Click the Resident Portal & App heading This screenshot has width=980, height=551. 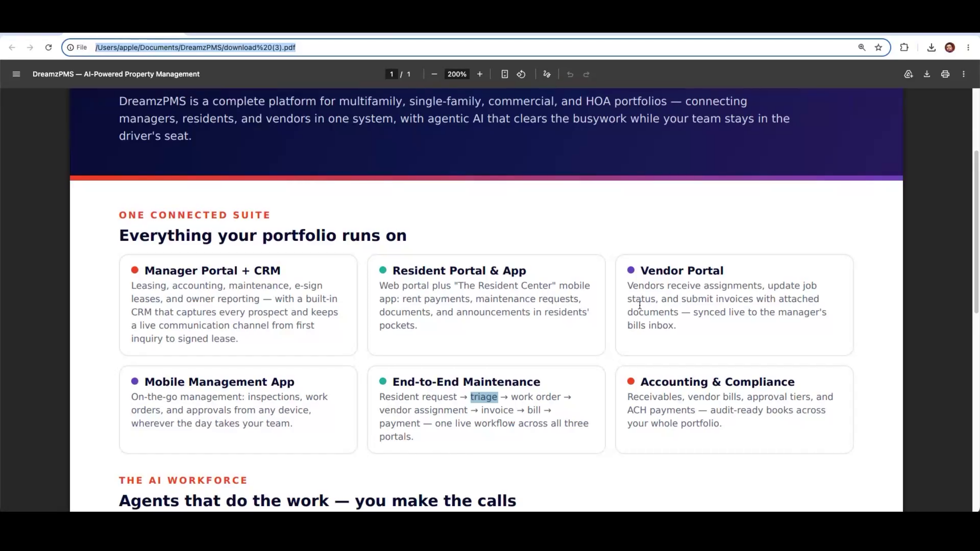[459, 271]
